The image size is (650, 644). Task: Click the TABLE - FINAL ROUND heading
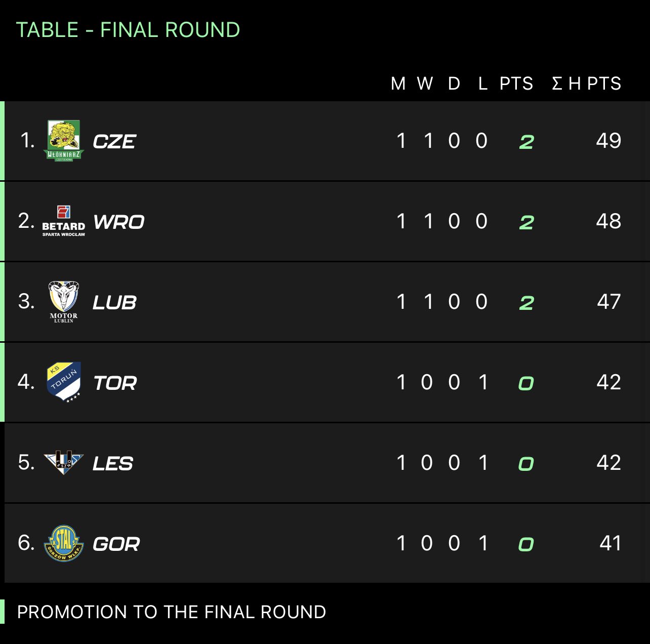128,30
